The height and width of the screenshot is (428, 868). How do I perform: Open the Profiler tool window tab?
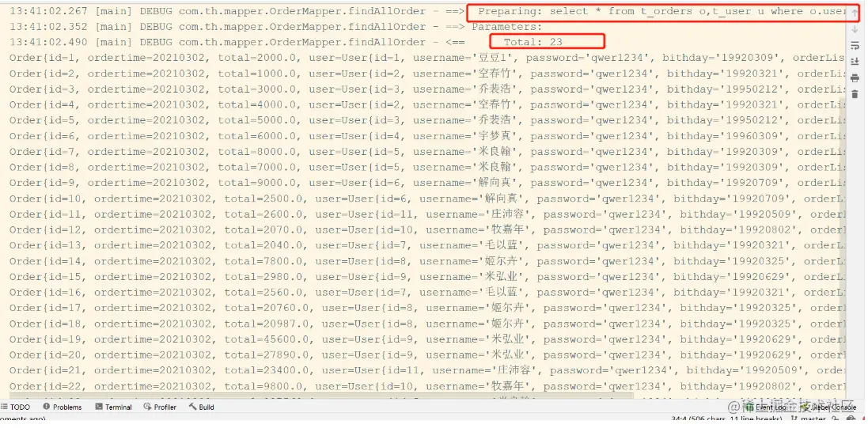pyautogui.click(x=160, y=407)
